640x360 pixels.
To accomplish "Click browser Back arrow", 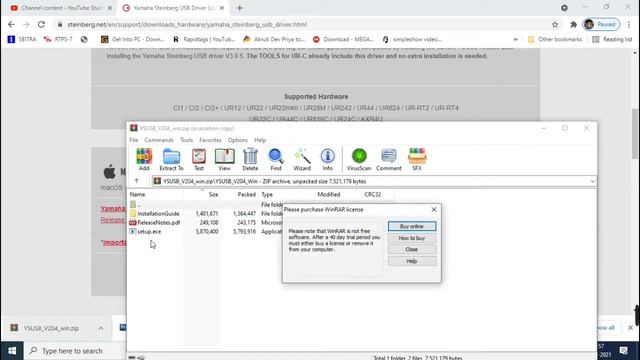I will coord(11,24).
